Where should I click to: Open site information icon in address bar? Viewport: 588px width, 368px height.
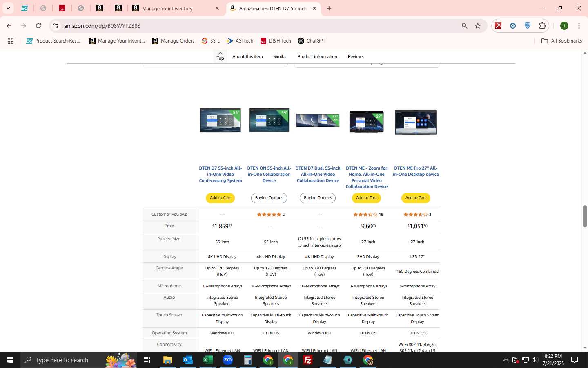56,26
